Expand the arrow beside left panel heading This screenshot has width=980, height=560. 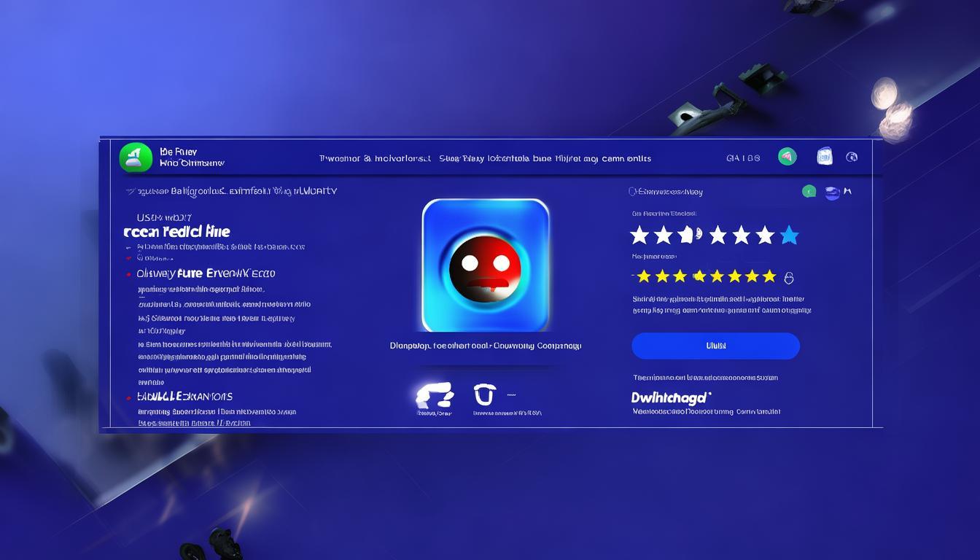[x=131, y=192]
